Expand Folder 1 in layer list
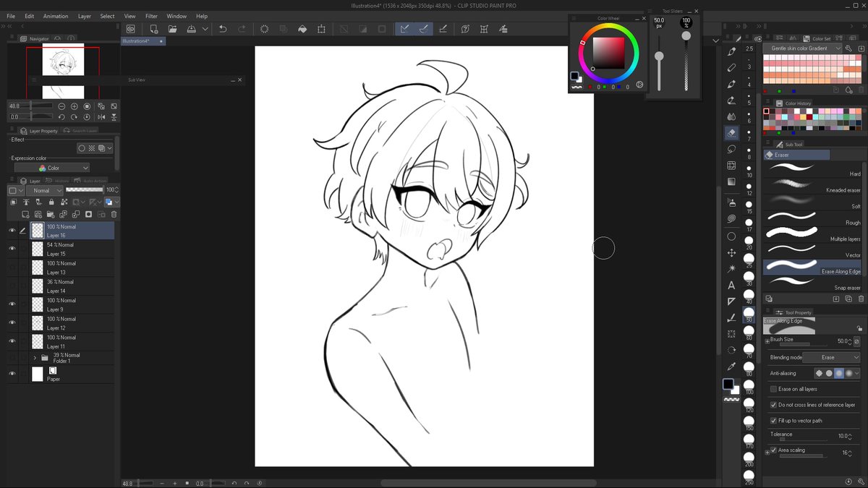Viewport: 868px width, 488px height. coord(35,358)
